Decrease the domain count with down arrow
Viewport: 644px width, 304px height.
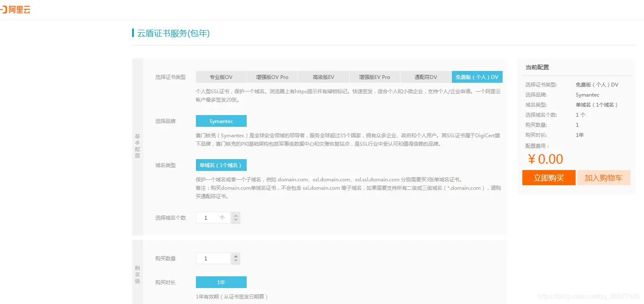(x=235, y=220)
